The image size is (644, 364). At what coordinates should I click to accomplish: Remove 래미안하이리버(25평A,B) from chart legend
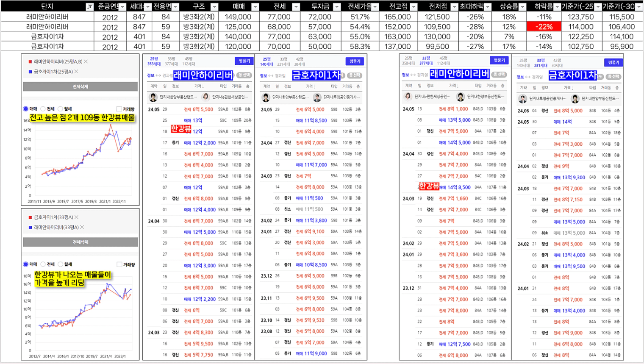coord(86,61)
